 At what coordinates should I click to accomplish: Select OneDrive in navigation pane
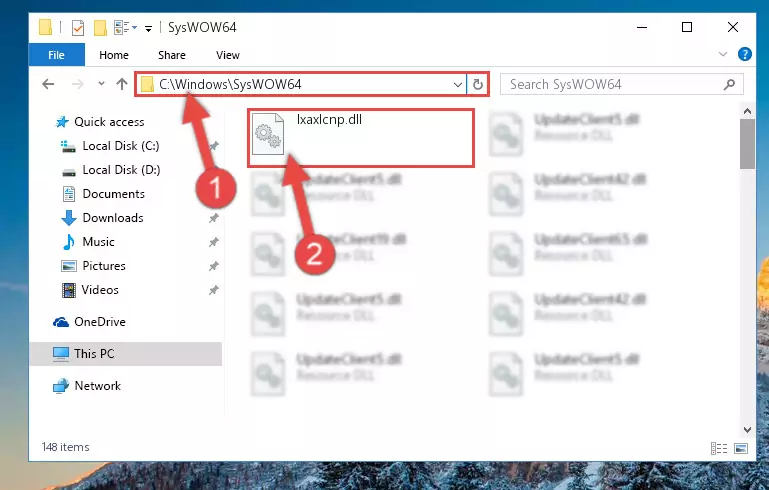[x=100, y=322]
